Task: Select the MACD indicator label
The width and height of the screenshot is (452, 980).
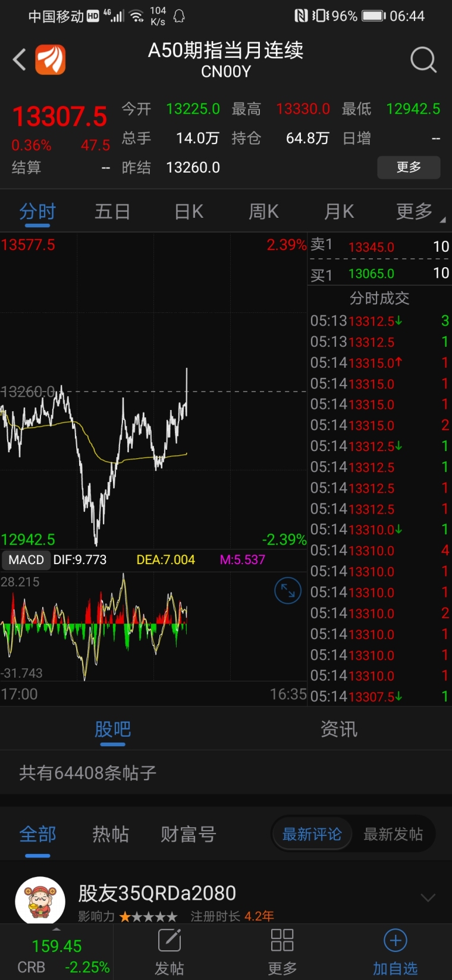Action: coord(26,560)
